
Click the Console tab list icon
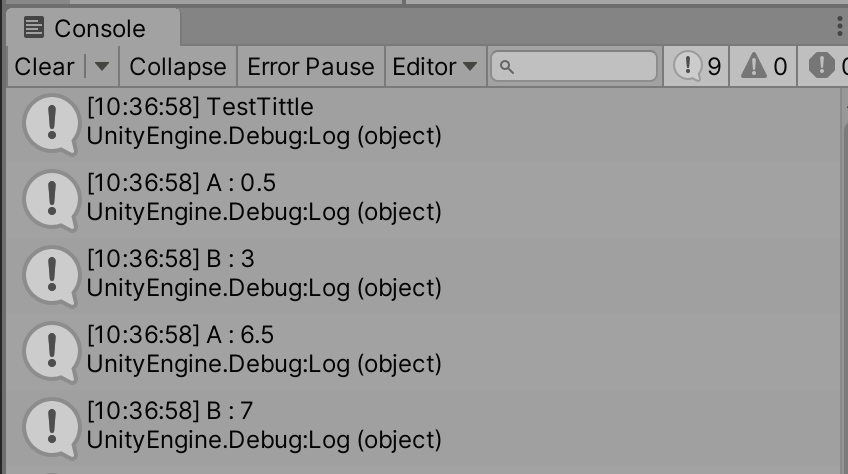coord(34,28)
